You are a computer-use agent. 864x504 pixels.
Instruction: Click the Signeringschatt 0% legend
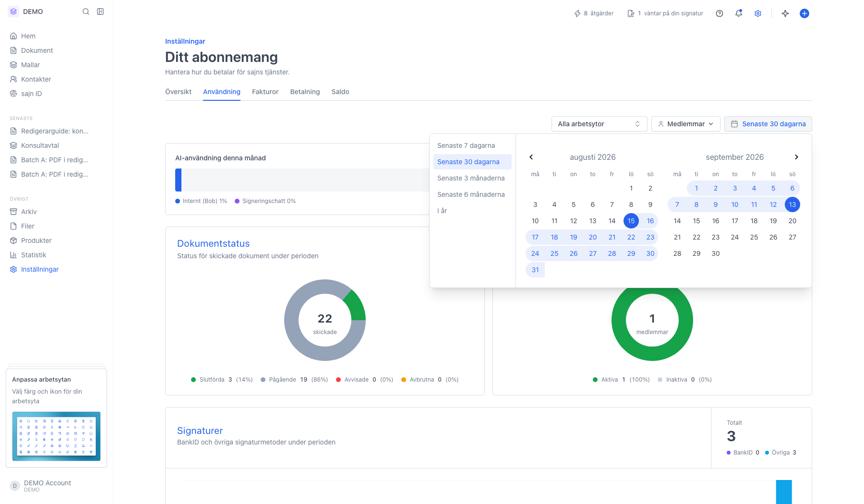point(265,201)
